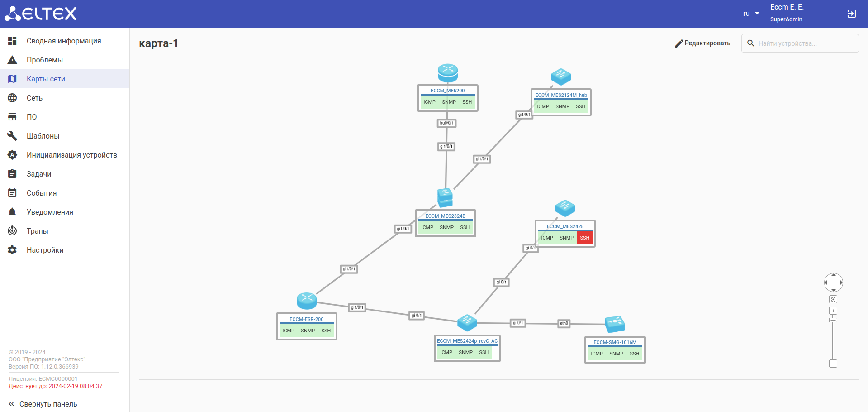Click the SNMP status of ECCM_ME5200
The height and width of the screenshot is (412, 868).
(x=449, y=102)
